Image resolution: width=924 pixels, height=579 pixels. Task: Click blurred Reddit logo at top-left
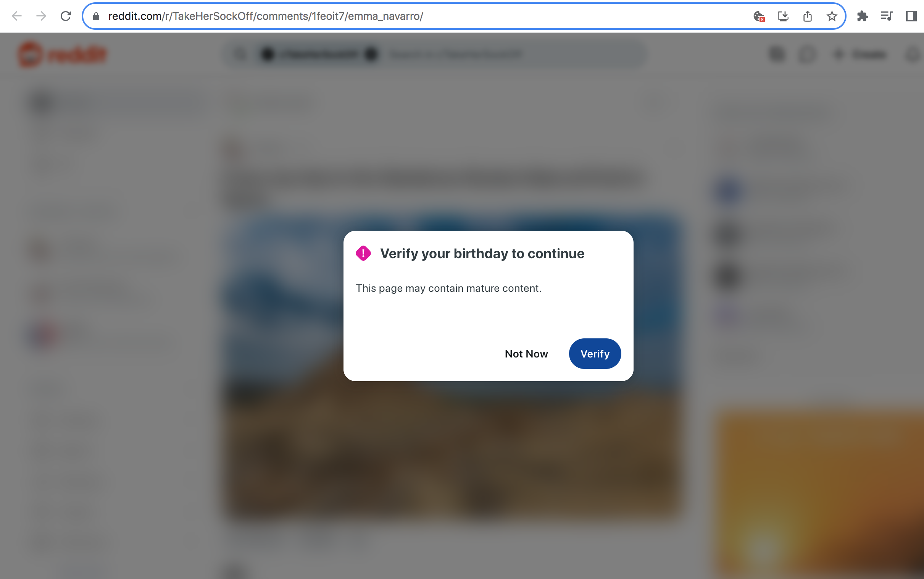63,54
